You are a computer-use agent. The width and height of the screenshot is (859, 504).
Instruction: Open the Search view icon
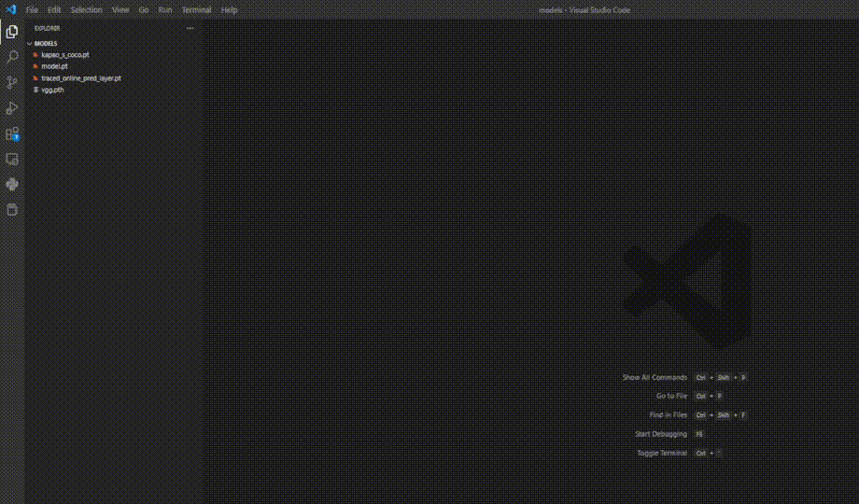(12, 57)
